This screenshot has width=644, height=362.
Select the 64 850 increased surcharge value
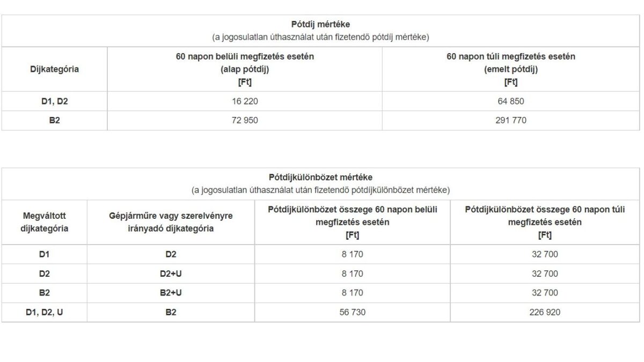pos(511,101)
